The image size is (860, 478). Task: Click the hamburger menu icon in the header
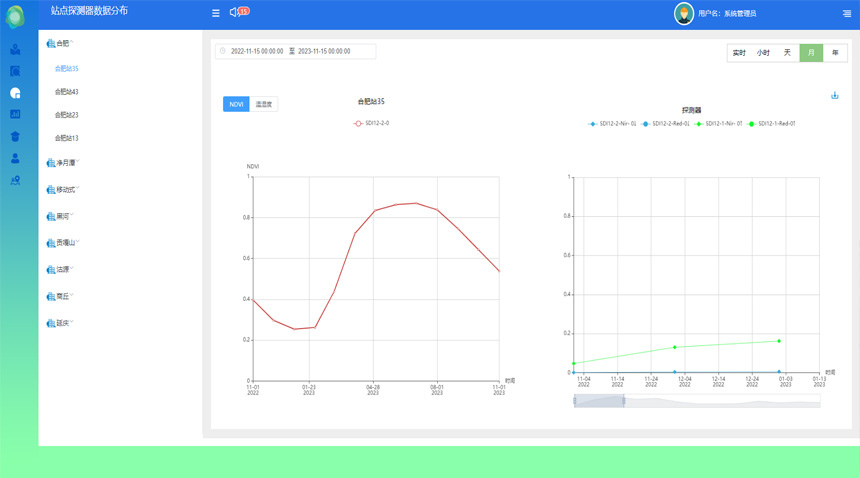coord(216,13)
